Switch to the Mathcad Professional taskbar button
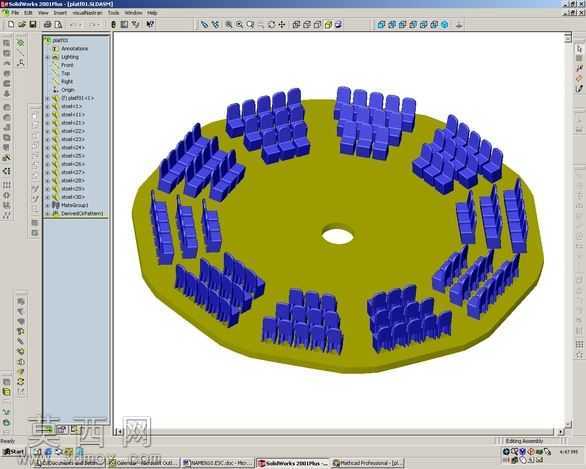The image size is (586, 469). coord(367,463)
